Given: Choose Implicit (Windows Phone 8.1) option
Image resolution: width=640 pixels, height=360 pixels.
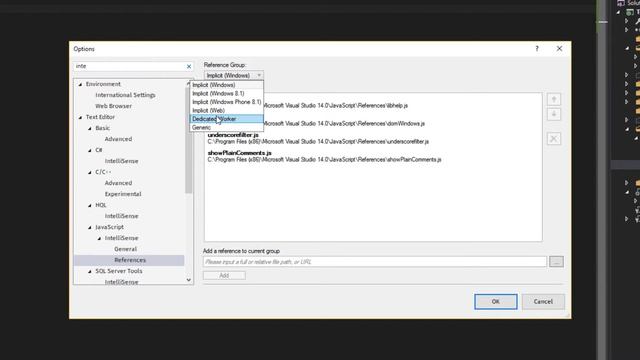Looking at the screenshot, I should [227, 102].
